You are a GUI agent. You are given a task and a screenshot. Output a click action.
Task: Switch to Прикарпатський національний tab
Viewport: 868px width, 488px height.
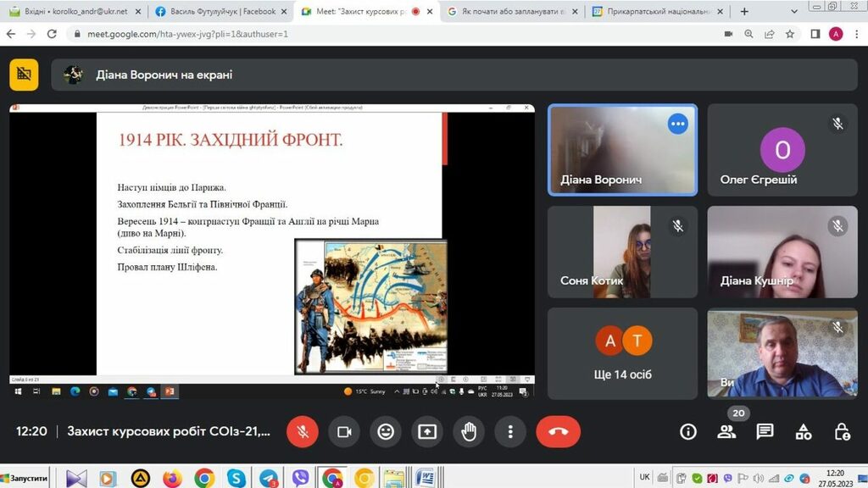(x=654, y=12)
